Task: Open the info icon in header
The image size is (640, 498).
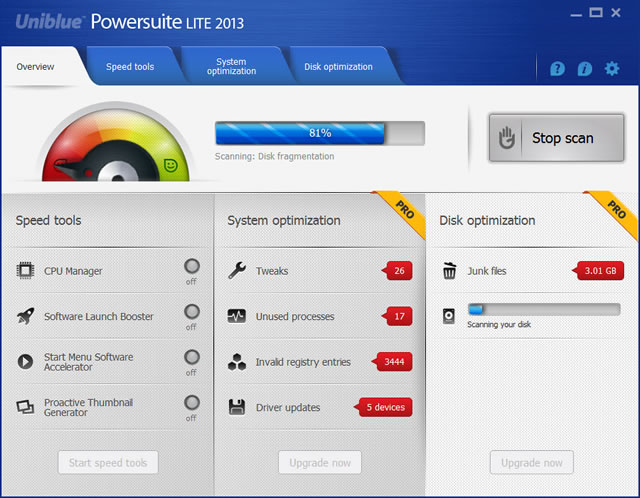Action: click(x=584, y=69)
